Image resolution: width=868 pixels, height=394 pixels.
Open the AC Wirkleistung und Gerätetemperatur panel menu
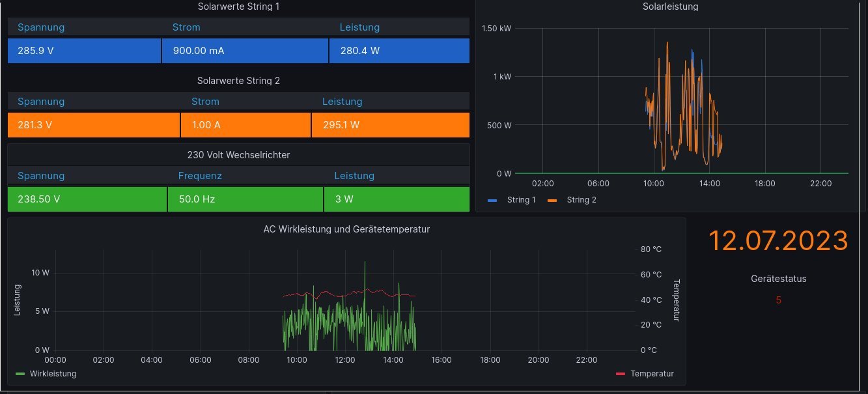point(346,229)
